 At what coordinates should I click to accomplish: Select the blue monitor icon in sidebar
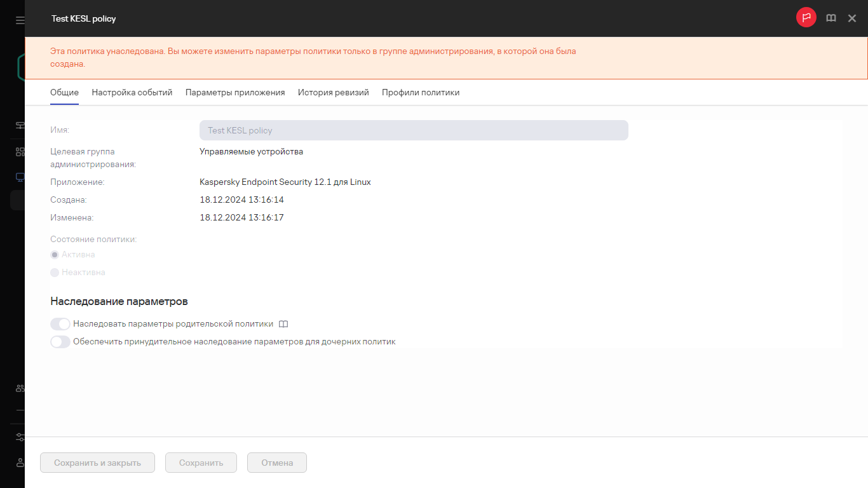pyautogui.click(x=20, y=177)
